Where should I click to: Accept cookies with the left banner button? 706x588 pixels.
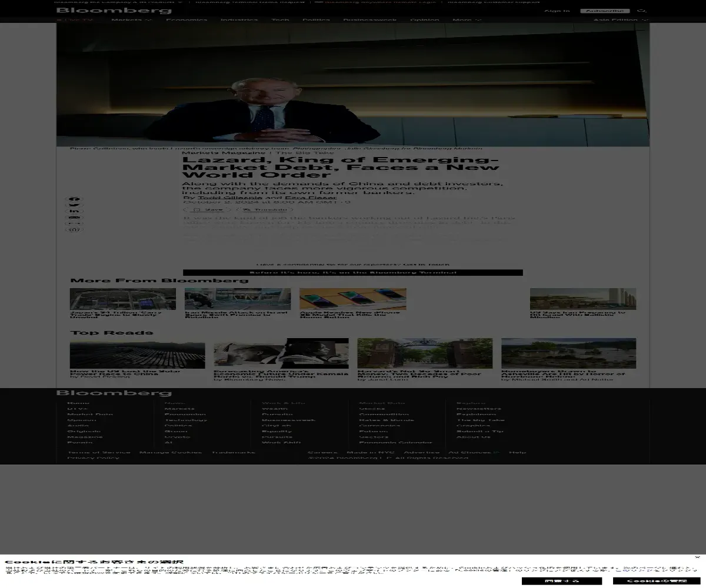[x=562, y=581]
